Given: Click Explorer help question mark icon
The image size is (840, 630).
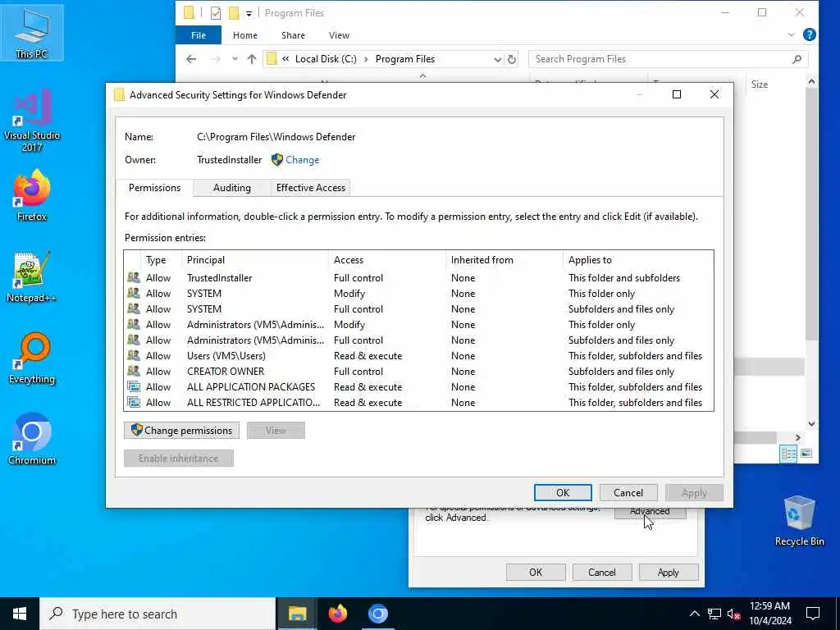Looking at the screenshot, I should point(810,34).
